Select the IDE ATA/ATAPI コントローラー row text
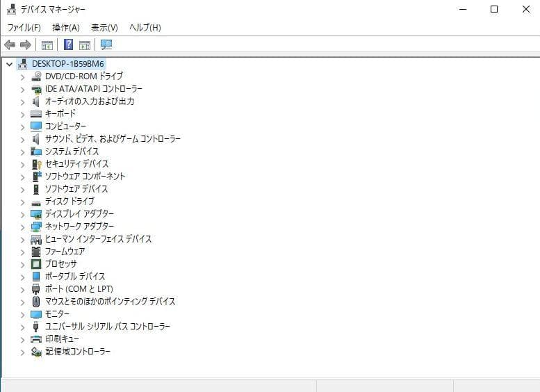540x392 pixels. (x=94, y=89)
